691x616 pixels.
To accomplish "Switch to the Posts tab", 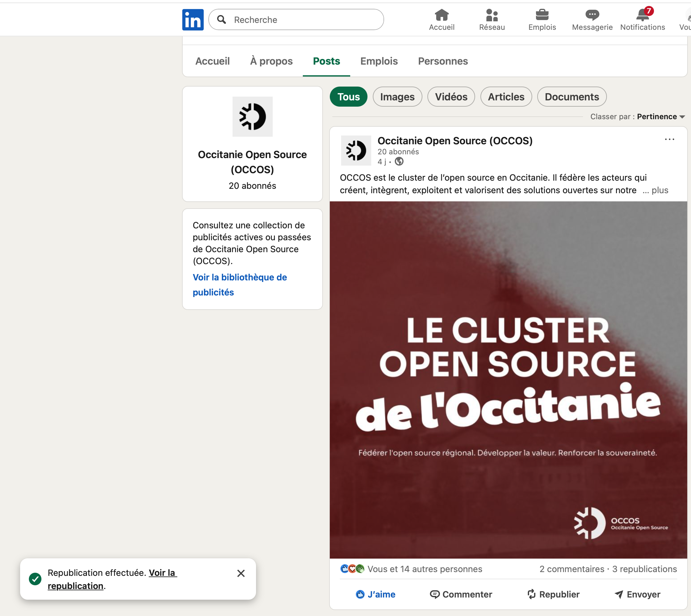I will [x=326, y=61].
